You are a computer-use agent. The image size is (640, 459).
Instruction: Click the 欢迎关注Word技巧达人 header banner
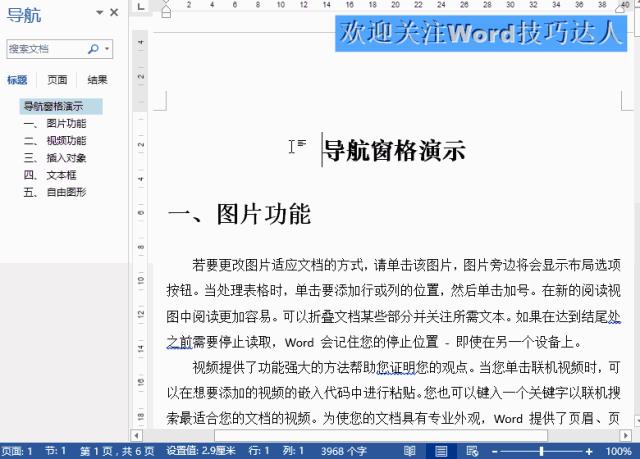click(481, 33)
